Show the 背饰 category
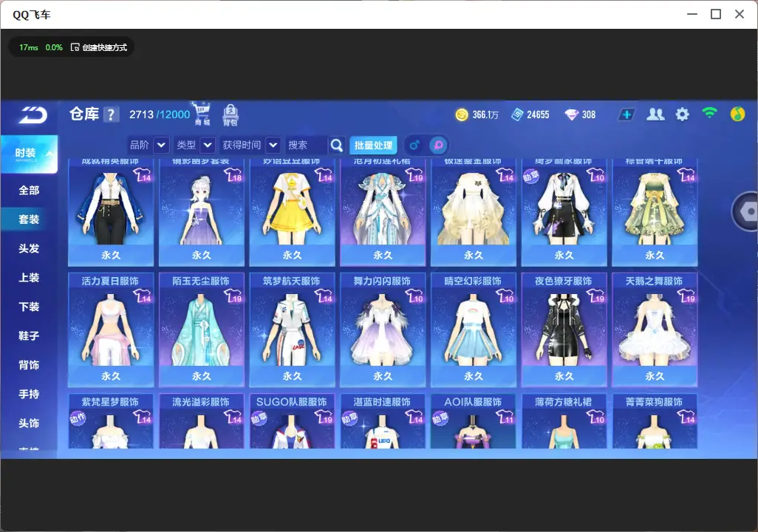The width and height of the screenshot is (758, 532). coord(29,365)
